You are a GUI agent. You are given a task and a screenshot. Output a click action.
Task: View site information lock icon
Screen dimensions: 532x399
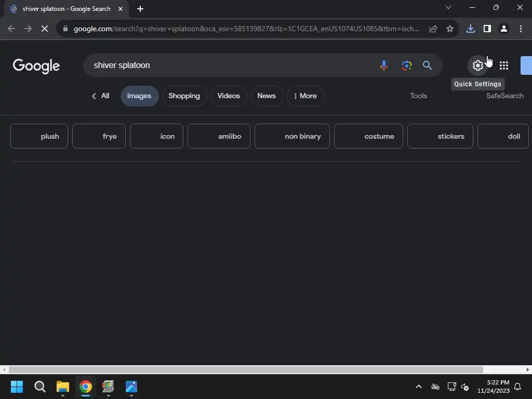pyautogui.click(x=65, y=29)
